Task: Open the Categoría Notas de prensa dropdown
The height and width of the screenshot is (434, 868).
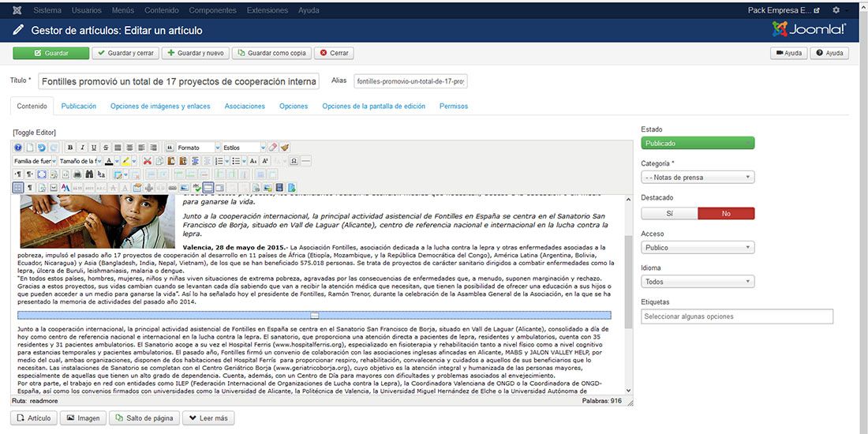Action: click(698, 178)
